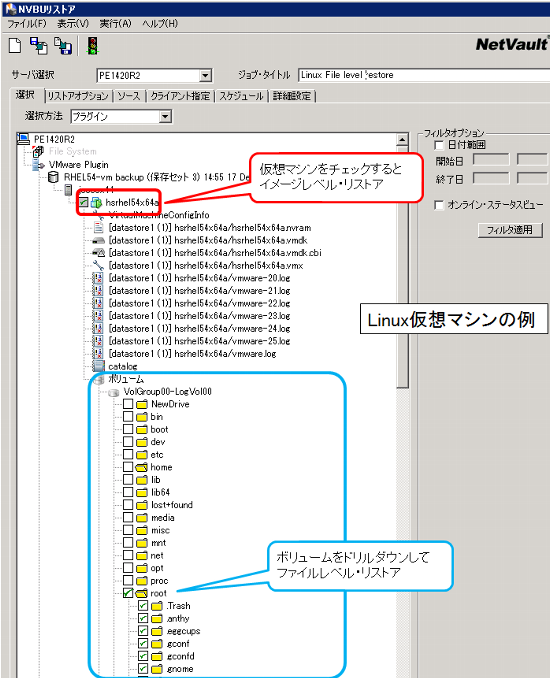Image resolution: width=550 pixels, height=678 pixels.
Task: Click the ボリューム volume icon
Action: (99, 379)
